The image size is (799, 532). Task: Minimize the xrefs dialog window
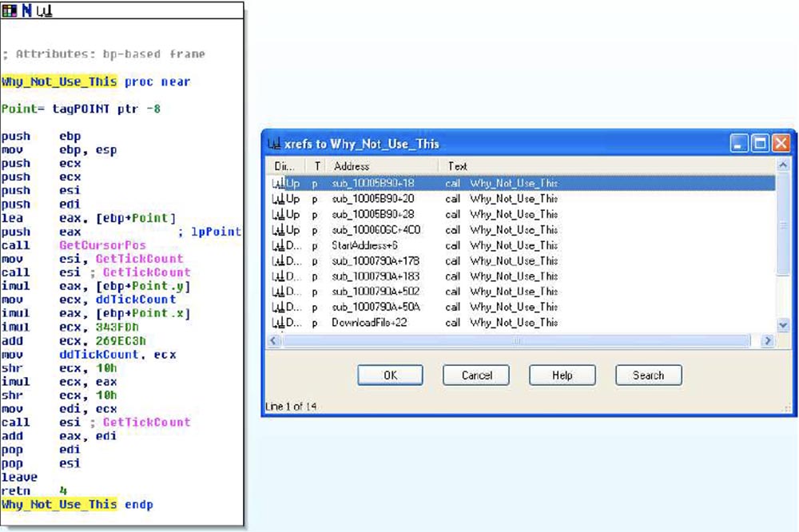[x=739, y=143]
